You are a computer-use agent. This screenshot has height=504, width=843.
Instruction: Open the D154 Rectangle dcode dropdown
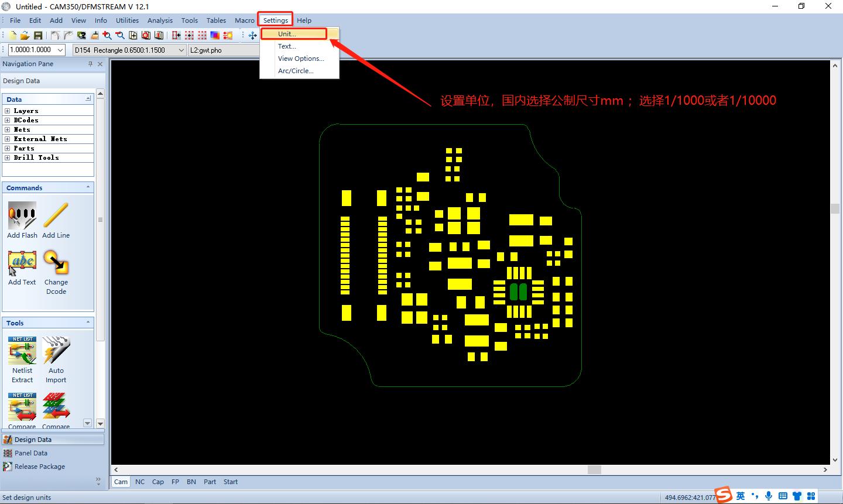pos(181,50)
